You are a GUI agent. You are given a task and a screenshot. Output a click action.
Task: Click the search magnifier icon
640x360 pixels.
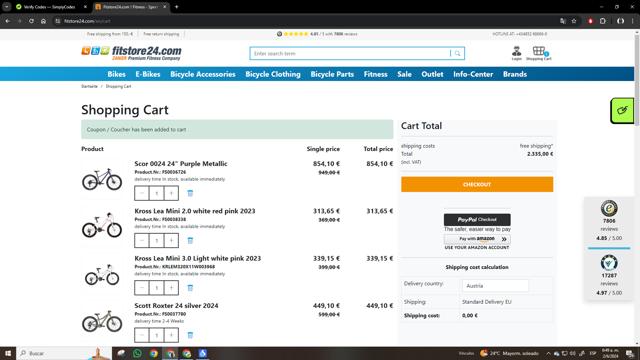click(458, 53)
